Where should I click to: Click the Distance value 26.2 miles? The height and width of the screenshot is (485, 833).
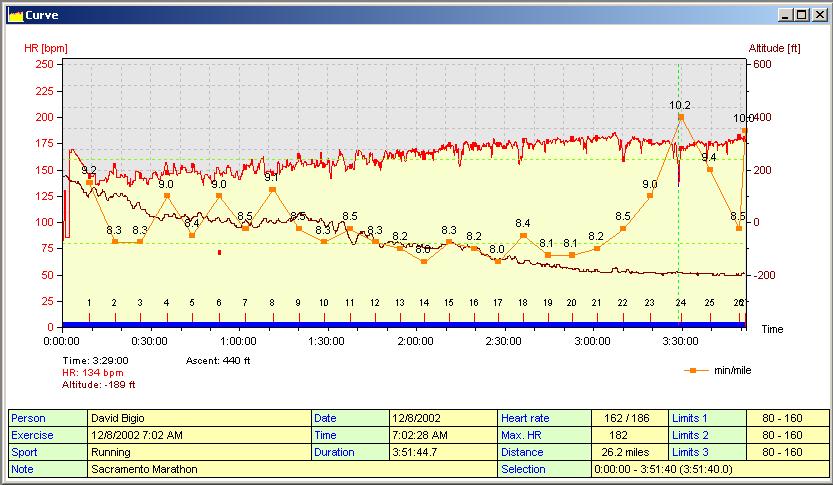[x=629, y=452]
